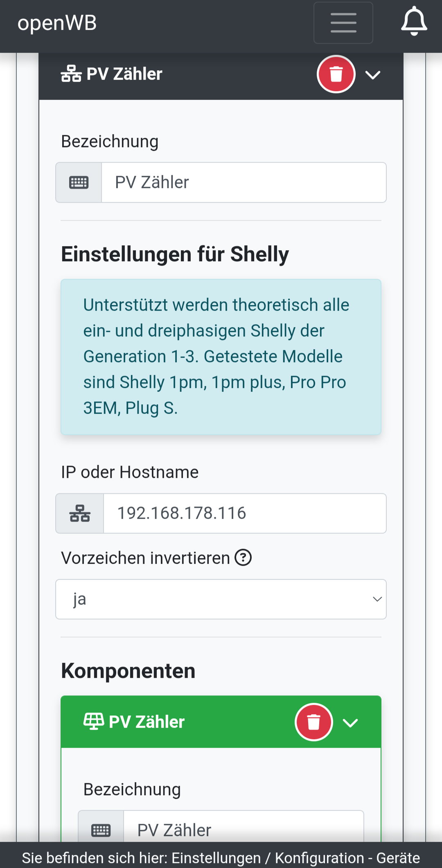Click network icon beside IP field
Viewport: 442px width, 868px height.
(x=80, y=514)
